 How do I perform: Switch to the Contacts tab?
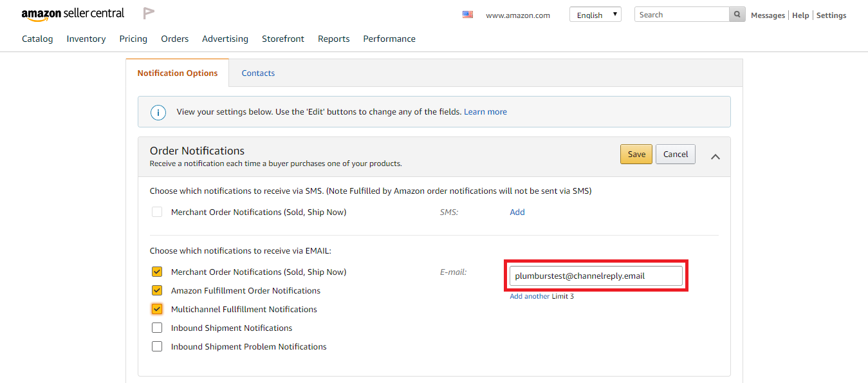coord(258,73)
